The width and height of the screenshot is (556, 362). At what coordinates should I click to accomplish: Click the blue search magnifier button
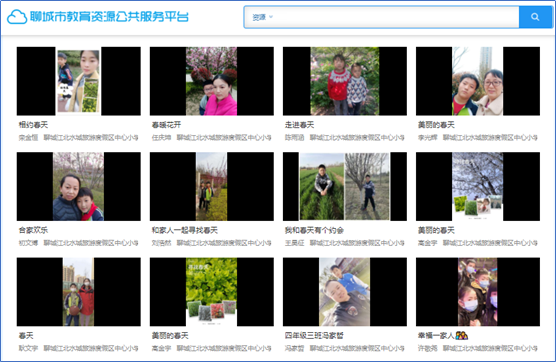point(535,17)
